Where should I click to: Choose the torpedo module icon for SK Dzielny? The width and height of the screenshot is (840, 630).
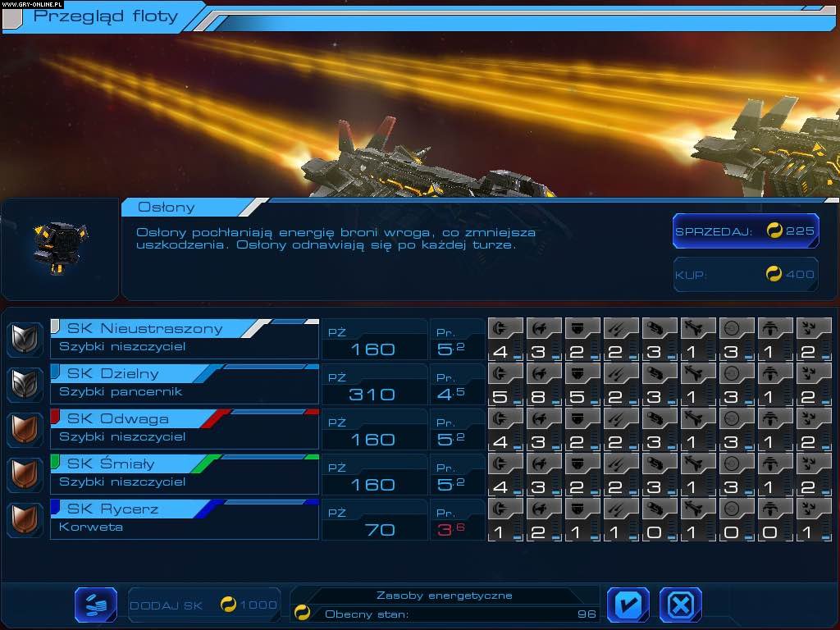coord(698,373)
